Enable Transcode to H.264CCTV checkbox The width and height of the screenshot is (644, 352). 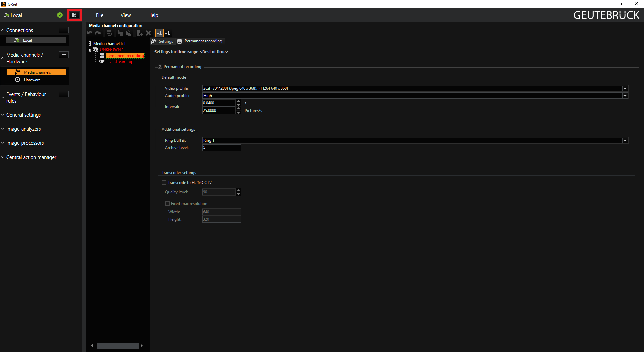[164, 183]
